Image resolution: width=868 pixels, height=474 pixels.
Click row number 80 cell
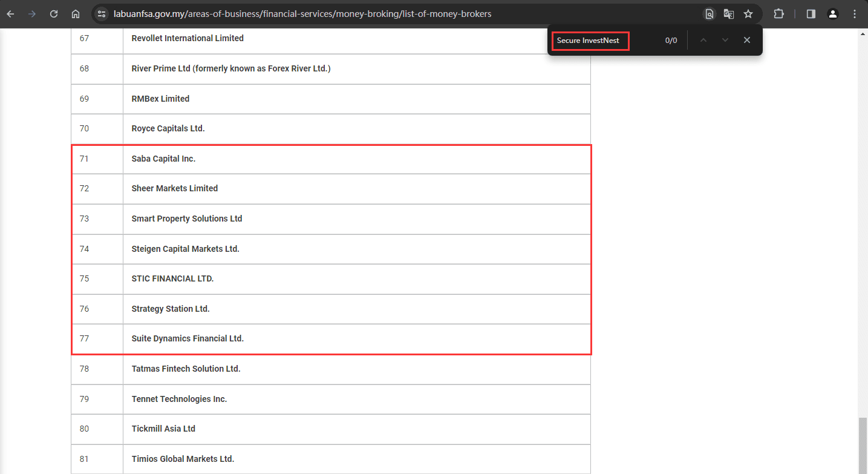coord(97,429)
